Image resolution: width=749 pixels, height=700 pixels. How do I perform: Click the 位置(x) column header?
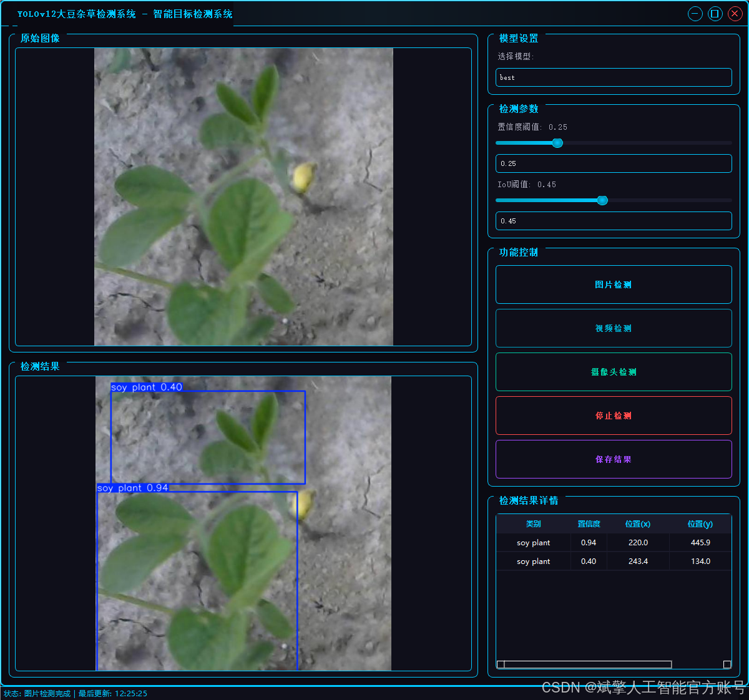pos(638,524)
